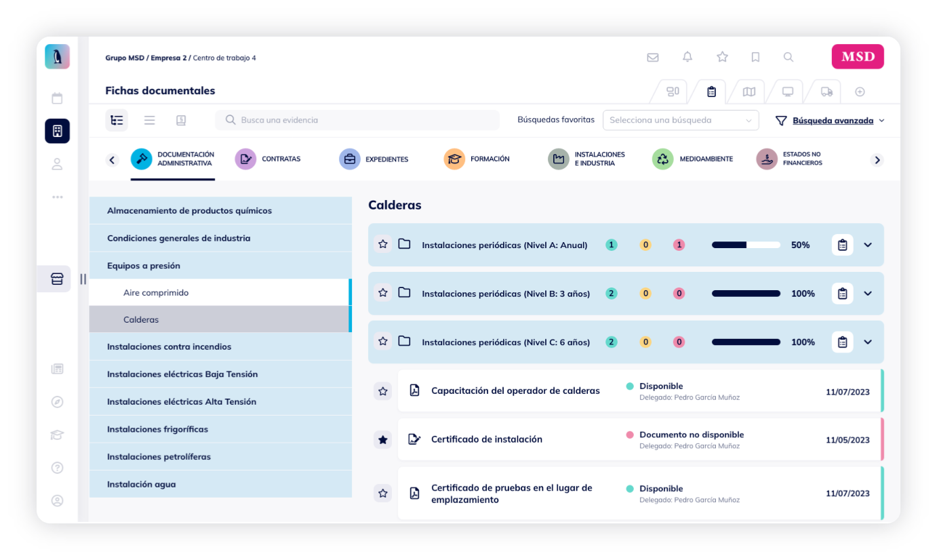Open the mail envelope icon in header
This screenshot has height=560, width=937.
pyautogui.click(x=652, y=58)
